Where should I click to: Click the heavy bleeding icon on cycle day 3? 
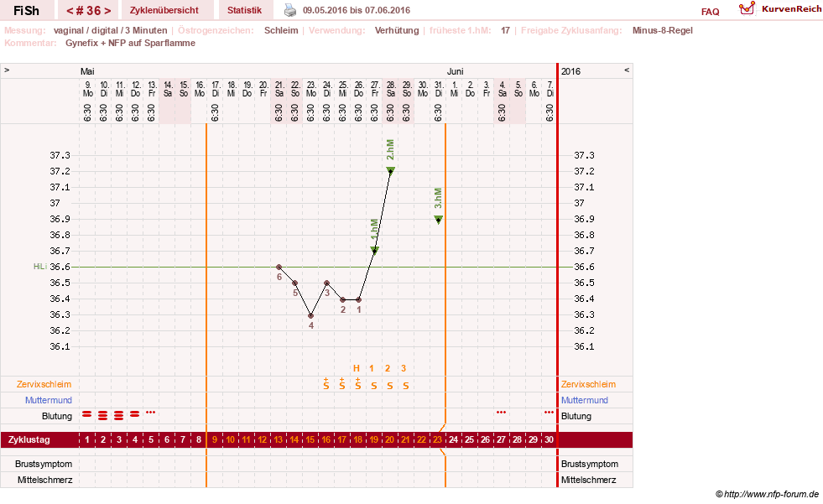(118, 416)
